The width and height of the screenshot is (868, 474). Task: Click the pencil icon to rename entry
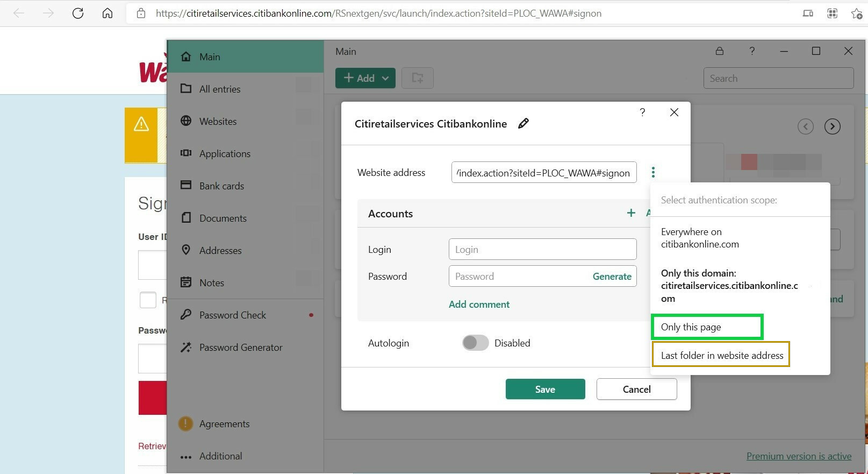coord(523,124)
